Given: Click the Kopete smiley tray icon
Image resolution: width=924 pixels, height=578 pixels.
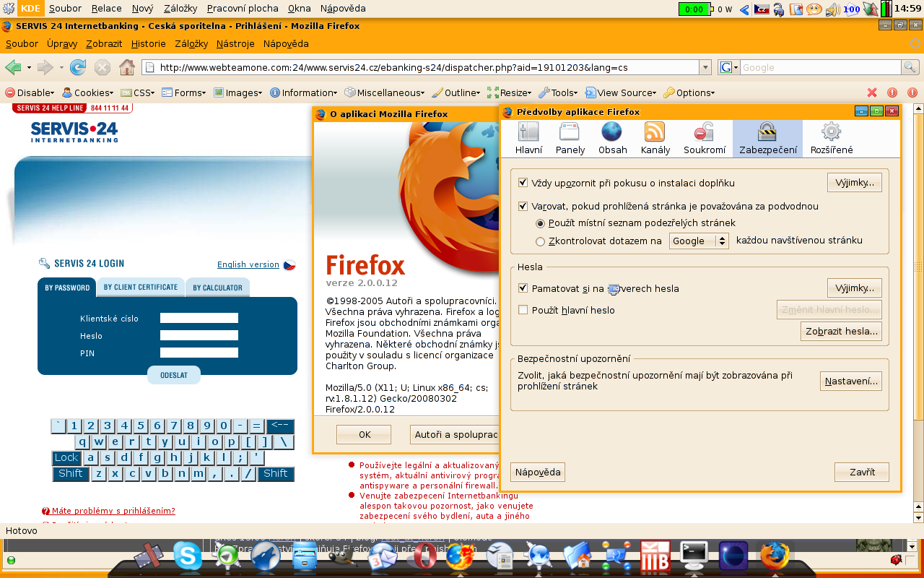Looking at the screenshot, I should pyautogui.click(x=814, y=9).
